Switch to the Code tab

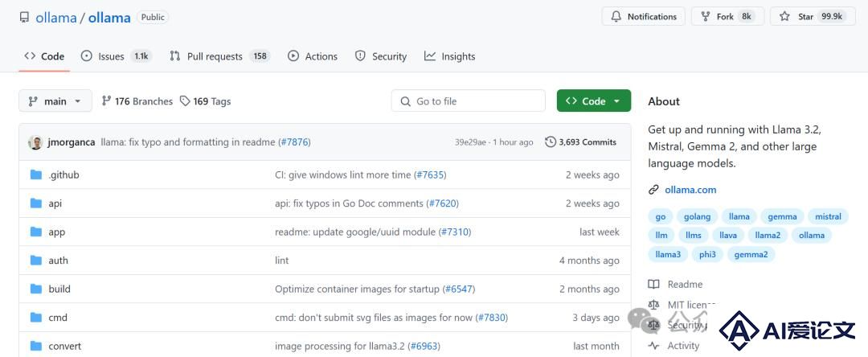[x=44, y=56]
